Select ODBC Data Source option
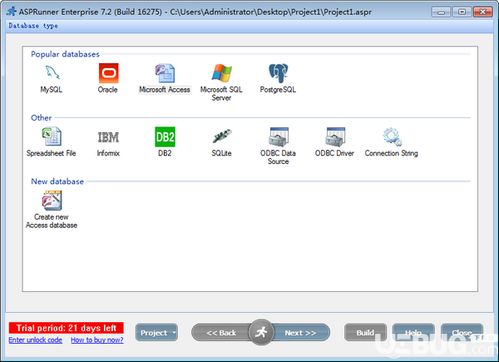The width and height of the screenshot is (499, 362). [x=278, y=137]
